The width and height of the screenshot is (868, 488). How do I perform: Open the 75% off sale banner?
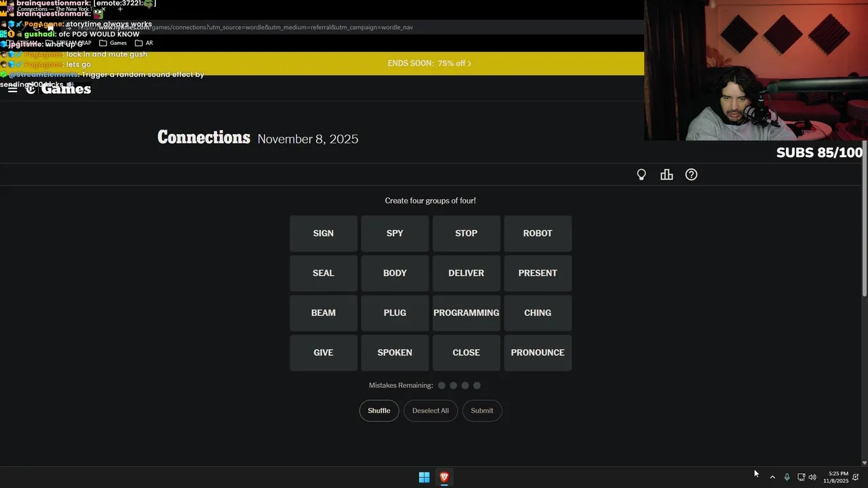point(429,63)
